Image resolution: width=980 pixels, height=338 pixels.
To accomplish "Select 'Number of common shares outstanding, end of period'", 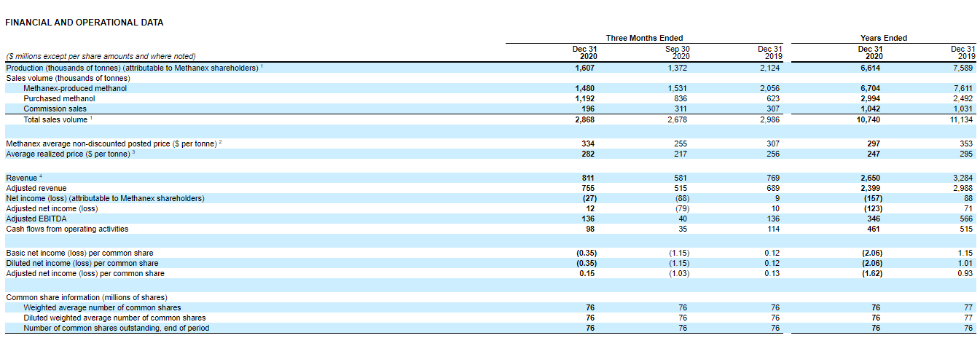I will tap(116, 328).
